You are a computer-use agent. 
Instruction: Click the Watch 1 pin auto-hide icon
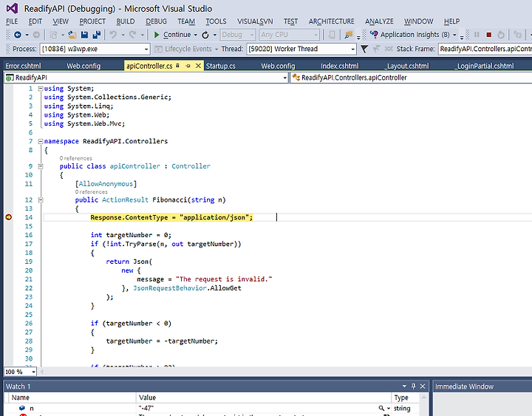click(413, 386)
